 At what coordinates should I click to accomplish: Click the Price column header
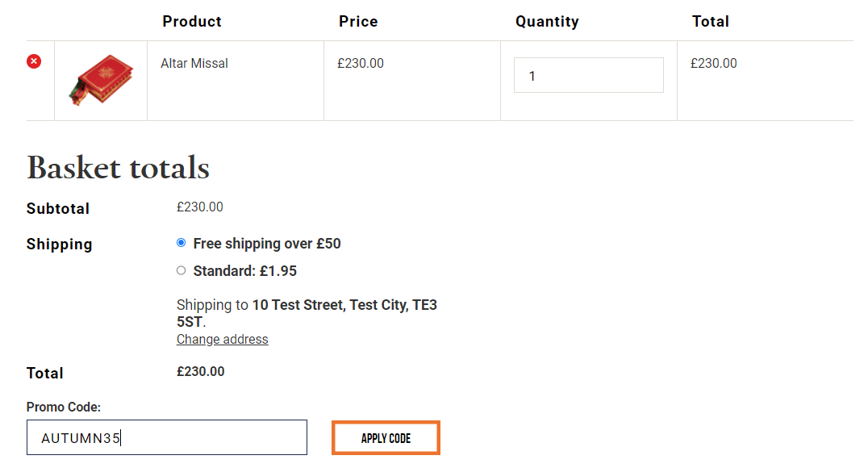[x=358, y=22]
